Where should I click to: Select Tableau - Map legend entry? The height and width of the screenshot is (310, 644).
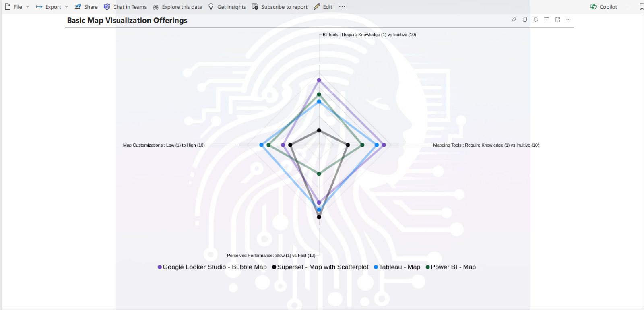coord(397,267)
